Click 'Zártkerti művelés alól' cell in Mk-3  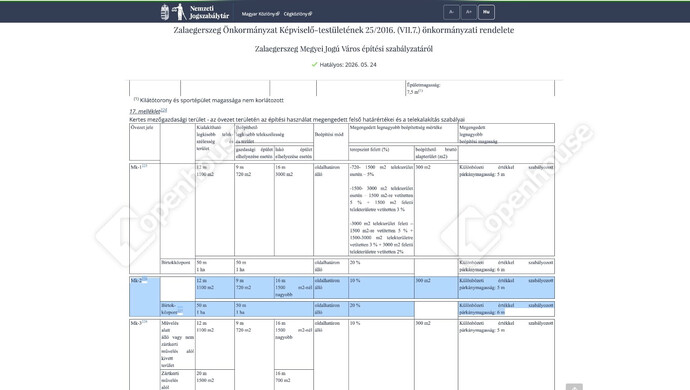pyautogui.click(x=178, y=380)
